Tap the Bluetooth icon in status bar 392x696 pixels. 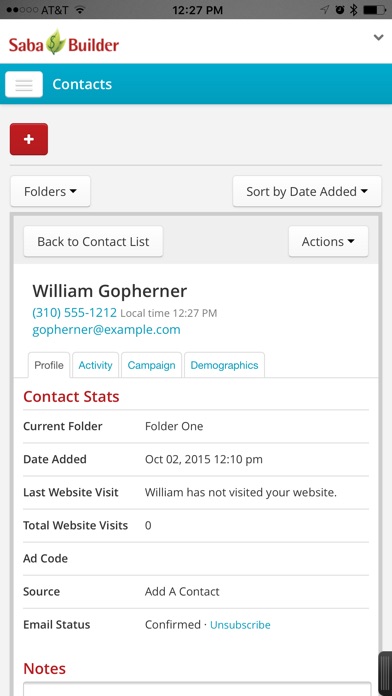pyautogui.click(x=353, y=10)
